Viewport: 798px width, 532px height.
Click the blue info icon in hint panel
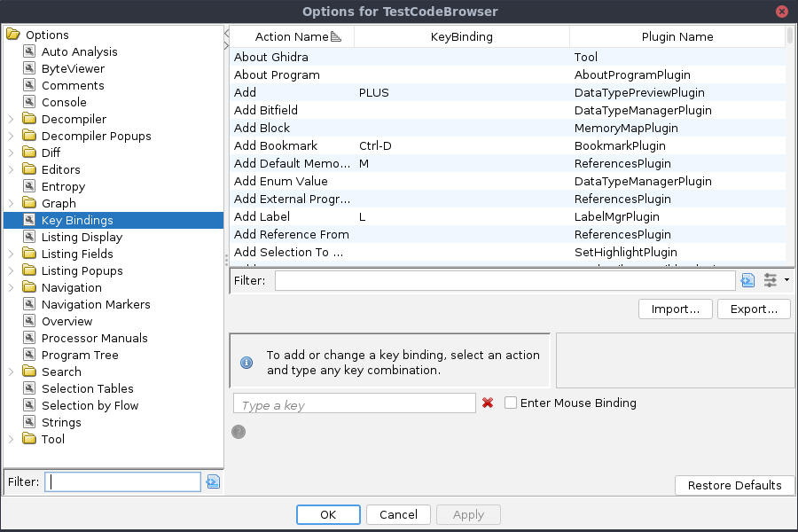[247, 363]
